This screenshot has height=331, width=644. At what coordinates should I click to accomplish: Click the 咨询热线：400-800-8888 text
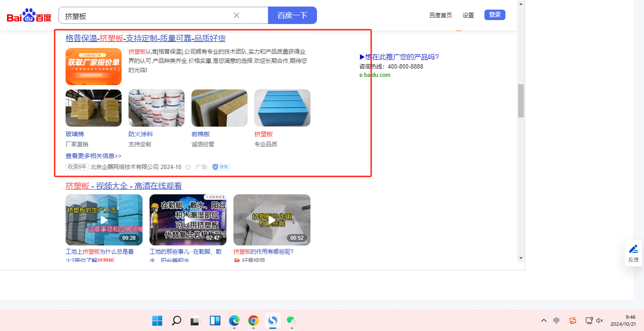(x=391, y=66)
